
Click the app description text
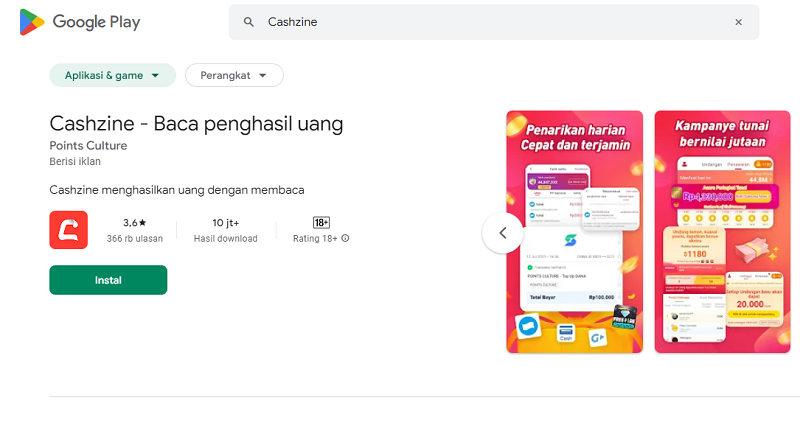(177, 190)
